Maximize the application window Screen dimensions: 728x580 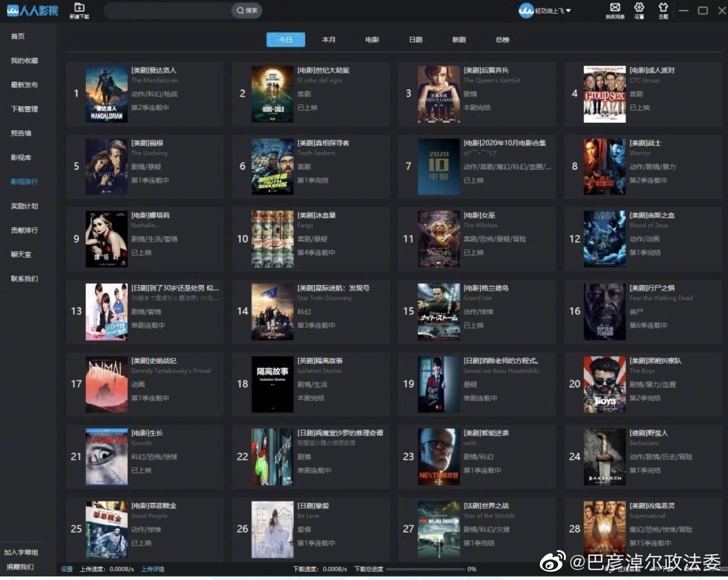[703, 11]
